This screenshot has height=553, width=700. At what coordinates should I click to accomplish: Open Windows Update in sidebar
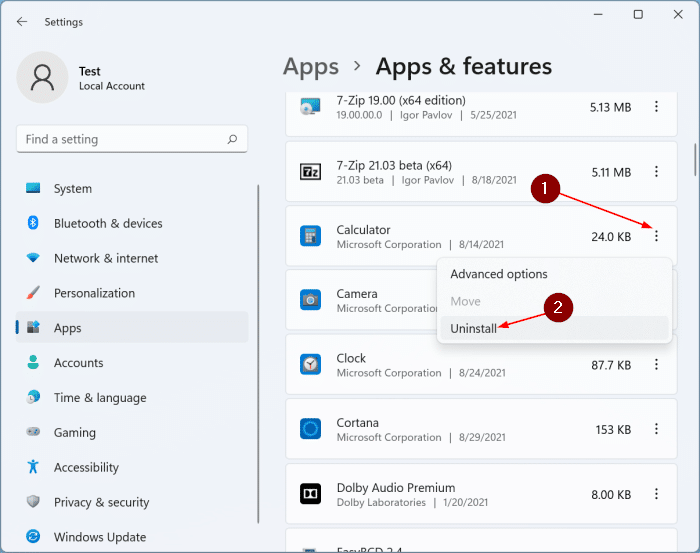coord(100,537)
